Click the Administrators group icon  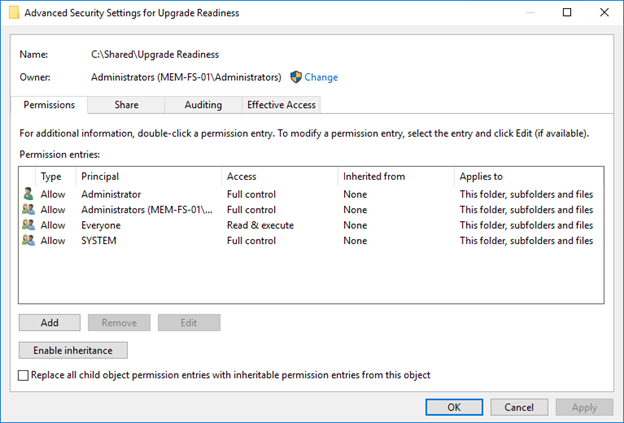pyautogui.click(x=27, y=210)
